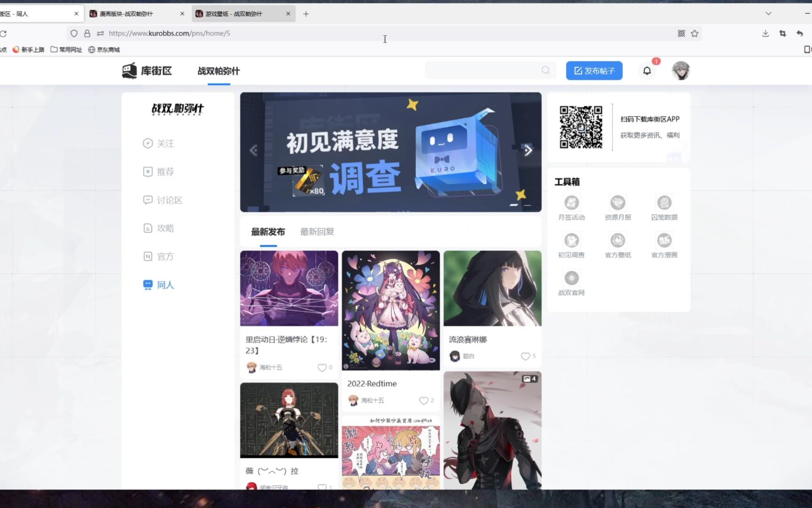Click the shield tracking protection icon

pos(74,33)
